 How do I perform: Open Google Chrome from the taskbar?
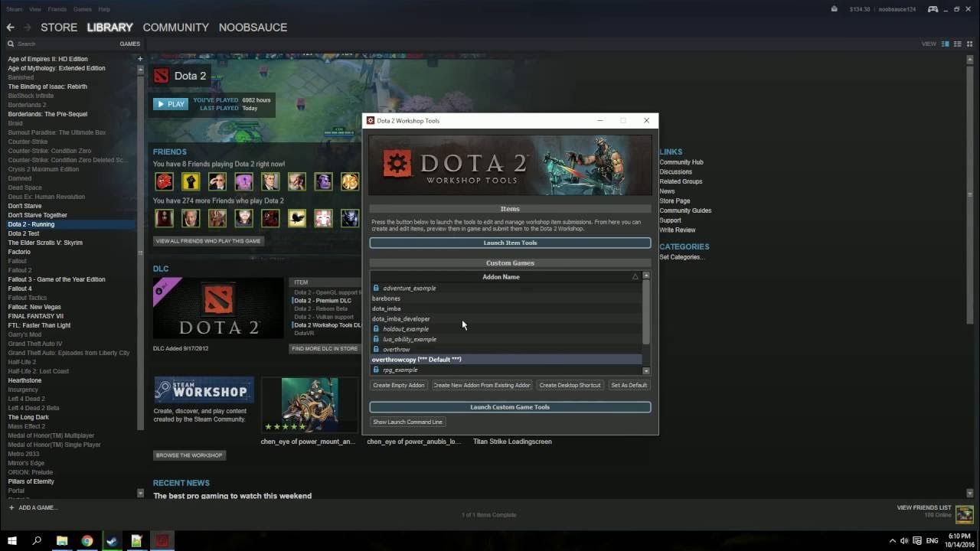87,540
